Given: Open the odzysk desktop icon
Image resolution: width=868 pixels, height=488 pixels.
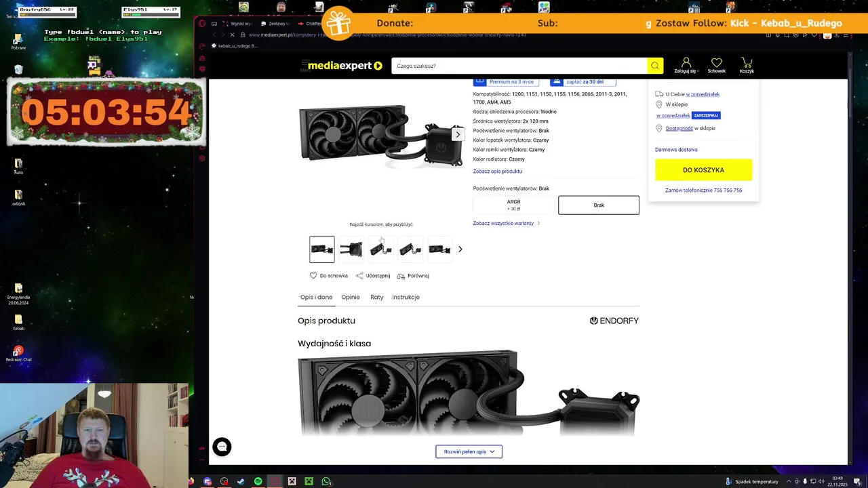Looking at the screenshot, I should point(18,197).
